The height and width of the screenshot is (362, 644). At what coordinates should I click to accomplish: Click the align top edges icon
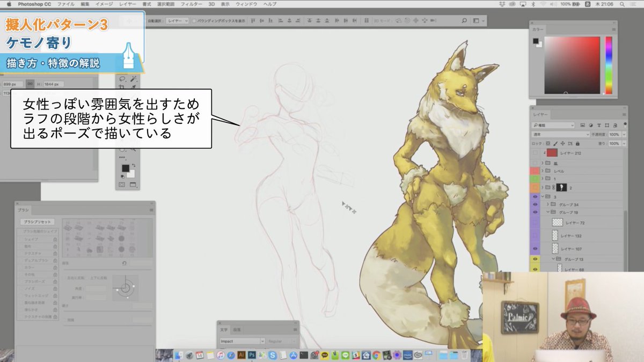pos(253,21)
